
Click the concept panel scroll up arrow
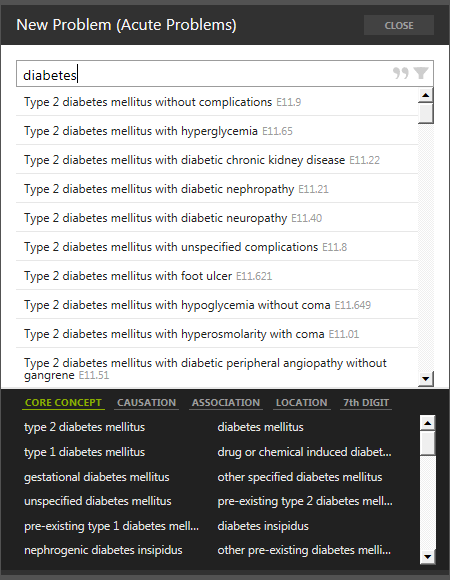[427, 422]
